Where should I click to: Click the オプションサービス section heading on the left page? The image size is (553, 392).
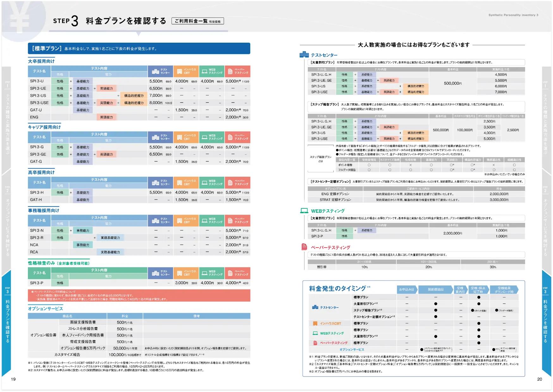(45, 309)
